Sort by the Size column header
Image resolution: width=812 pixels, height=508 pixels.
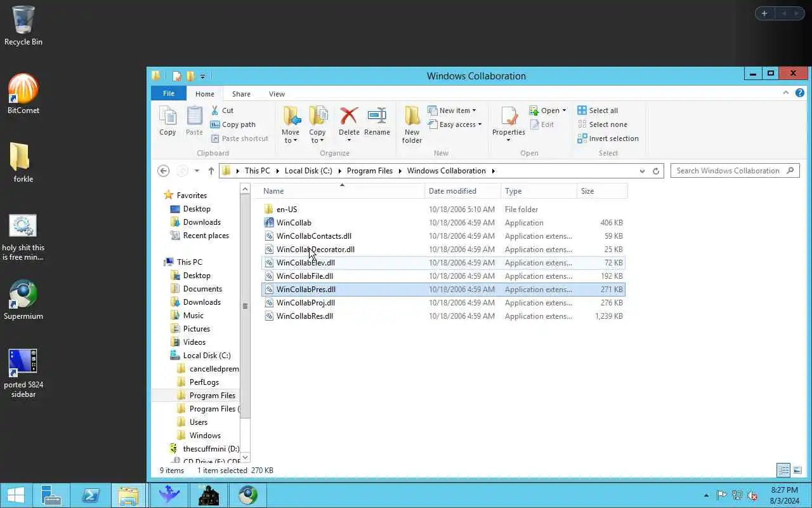(x=602, y=190)
